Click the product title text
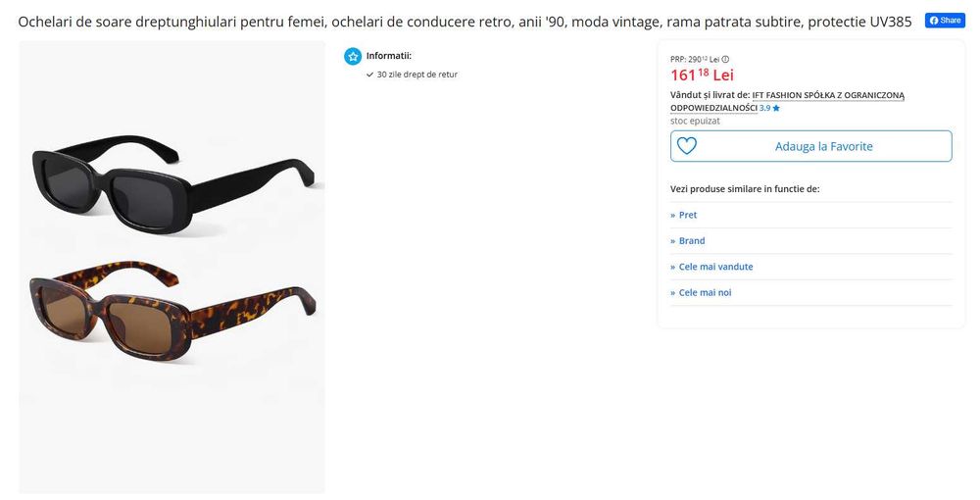 pos(465,22)
